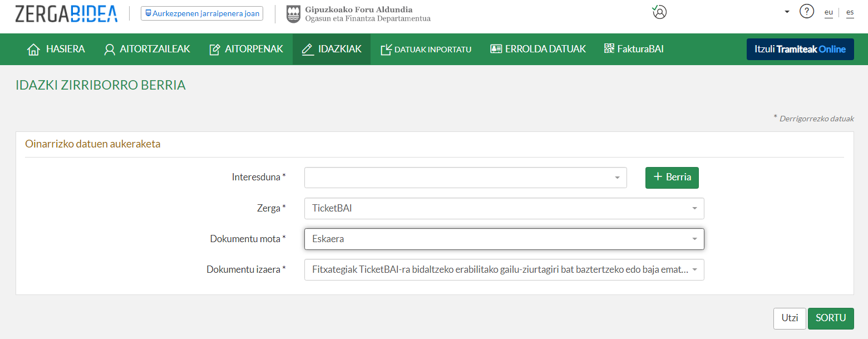The image size is (868, 339).
Task: Click the user profile icon with checkmark
Action: coord(659,12)
